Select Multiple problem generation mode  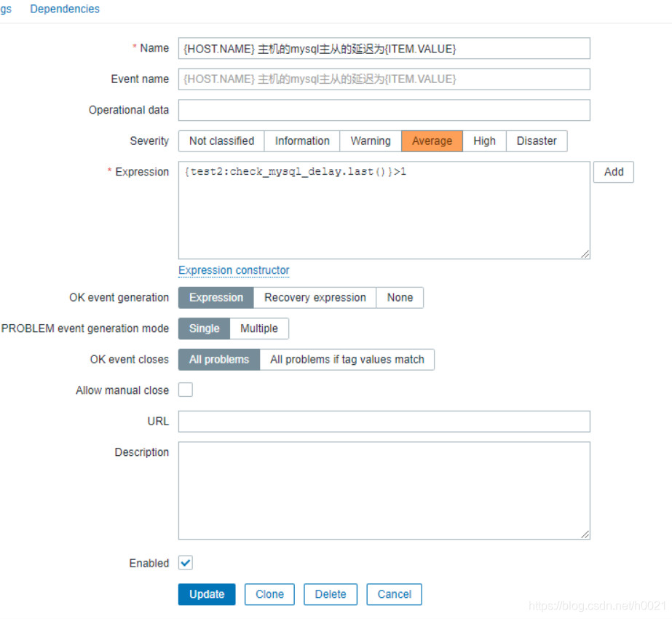(x=259, y=328)
